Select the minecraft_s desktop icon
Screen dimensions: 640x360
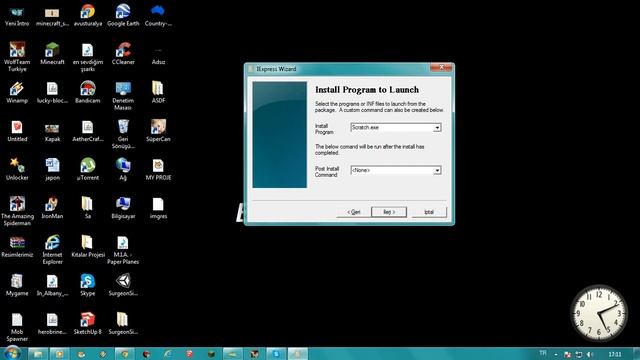click(52, 15)
